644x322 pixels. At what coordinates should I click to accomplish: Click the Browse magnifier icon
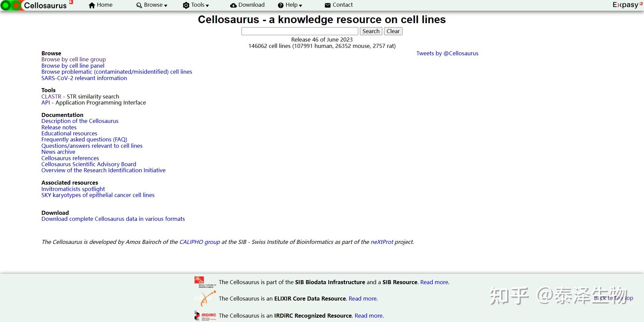click(139, 5)
